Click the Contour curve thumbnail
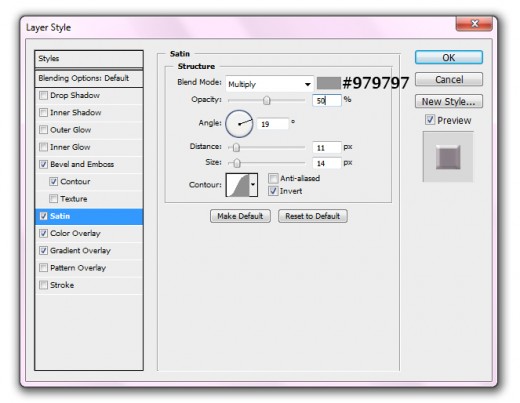The height and width of the screenshot is (403, 520). 238,185
